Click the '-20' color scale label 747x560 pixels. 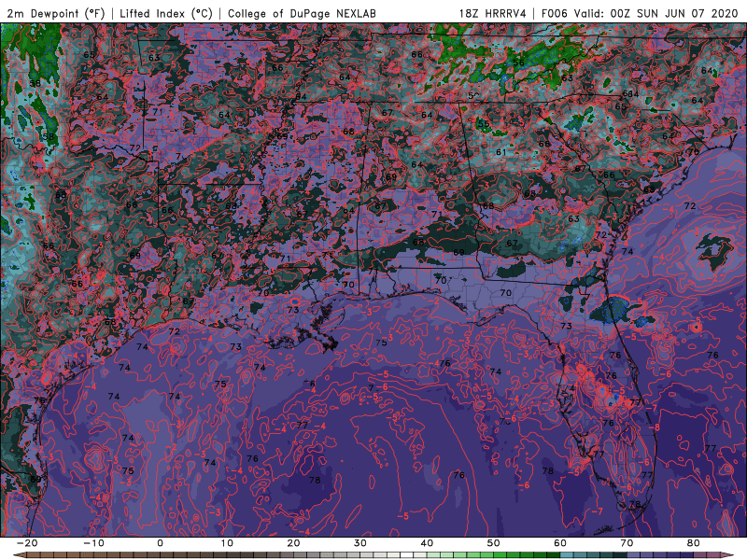pyautogui.click(x=27, y=543)
